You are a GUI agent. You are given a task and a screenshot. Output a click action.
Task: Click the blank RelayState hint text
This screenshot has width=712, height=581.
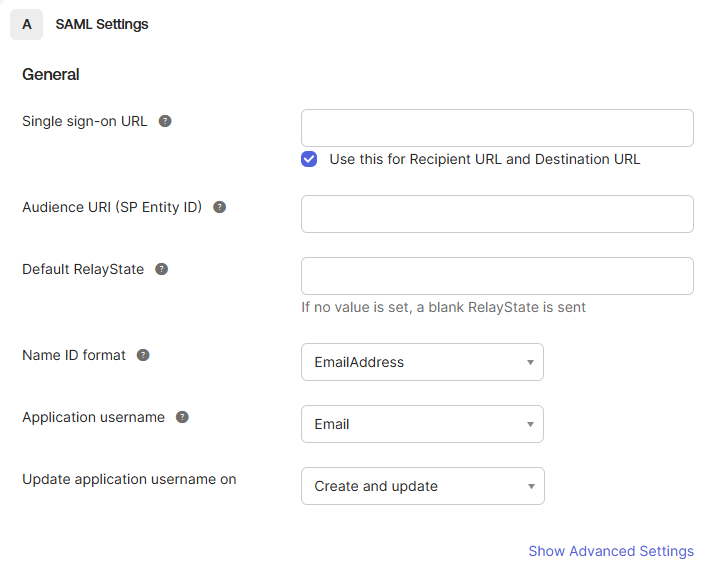pos(443,307)
